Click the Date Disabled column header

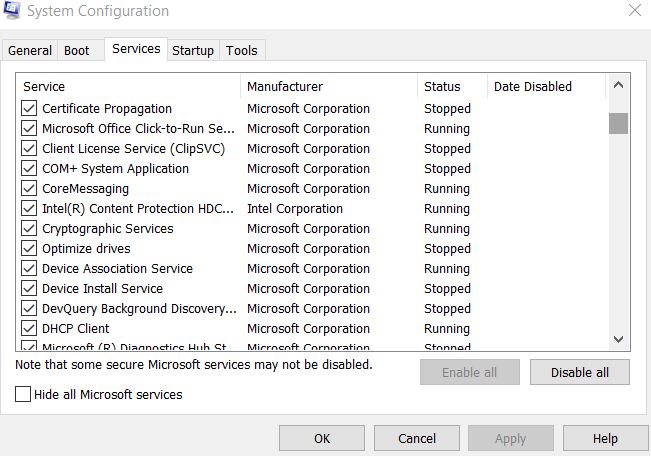tap(546, 86)
